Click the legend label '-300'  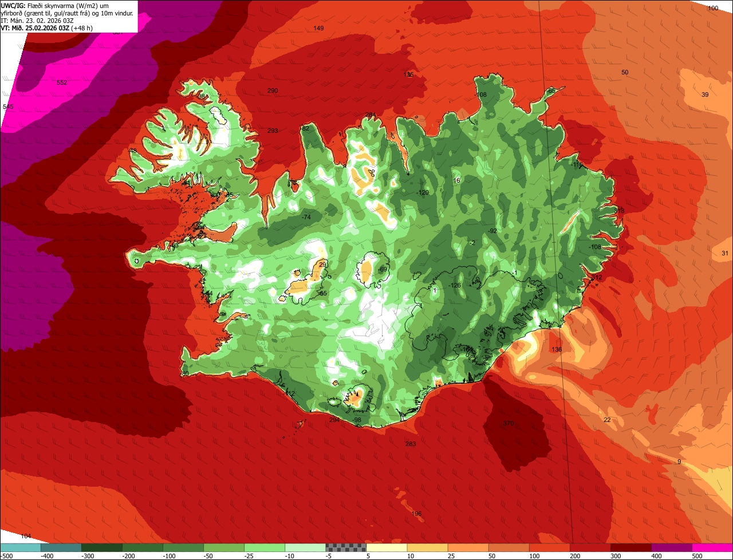(87, 556)
